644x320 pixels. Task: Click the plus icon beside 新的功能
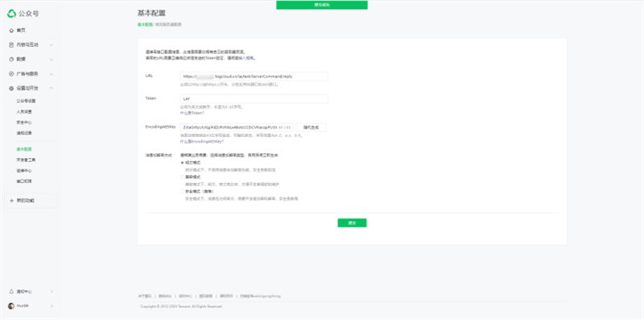(x=11, y=201)
